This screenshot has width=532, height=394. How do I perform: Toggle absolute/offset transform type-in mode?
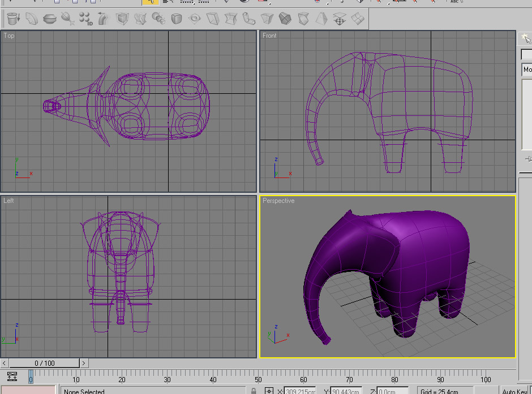pyautogui.click(x=269, y=391)
